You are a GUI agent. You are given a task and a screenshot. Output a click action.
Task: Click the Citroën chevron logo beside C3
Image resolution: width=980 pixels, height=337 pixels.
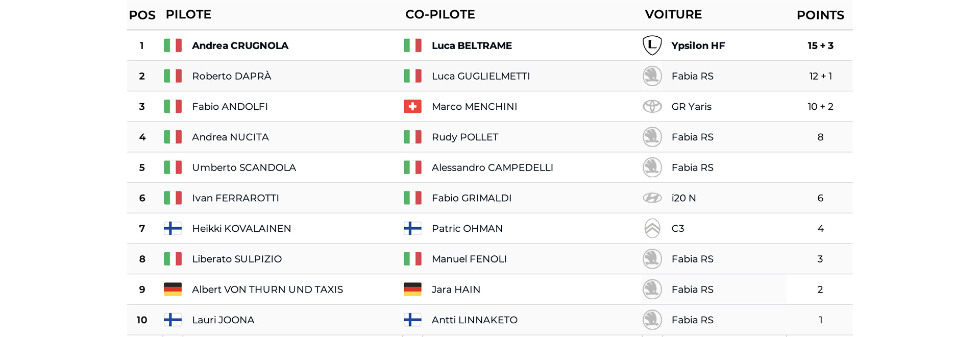coord(652,228)
